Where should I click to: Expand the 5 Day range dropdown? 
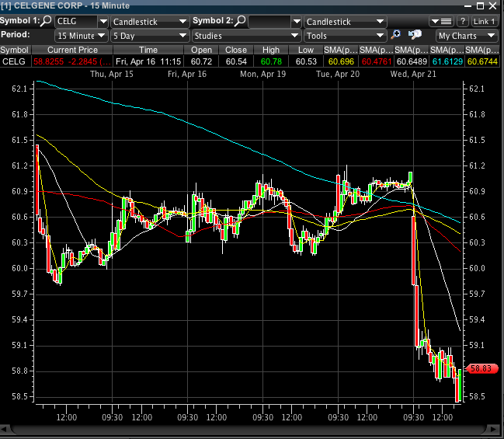[149, 36]
